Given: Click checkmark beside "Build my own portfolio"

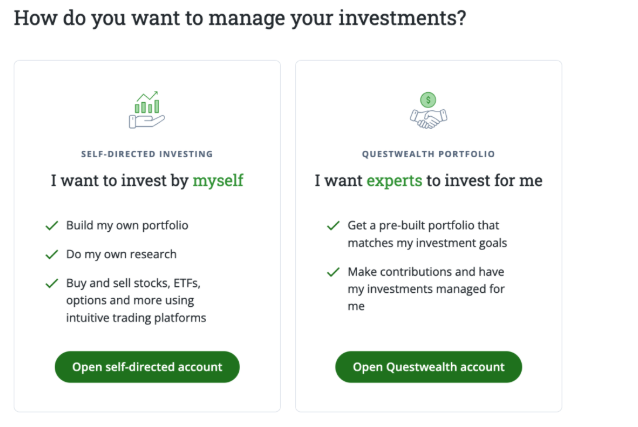Looking at the screenshot, I should pyautogui.click(x=51, y=225).
